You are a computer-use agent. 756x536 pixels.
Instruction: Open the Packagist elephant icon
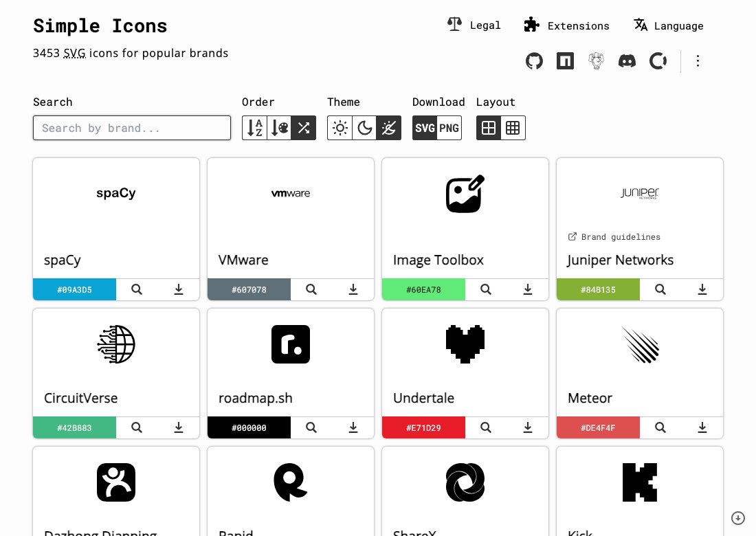pos(597,61)
